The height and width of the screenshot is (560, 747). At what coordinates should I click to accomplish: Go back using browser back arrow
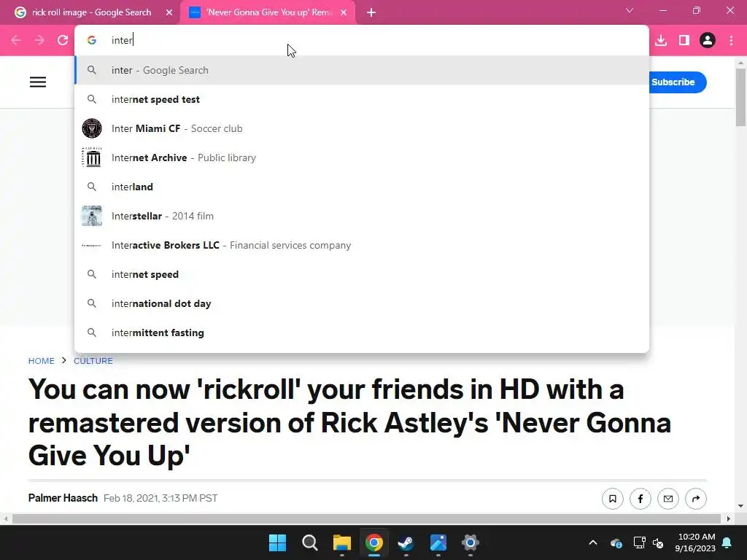16,41
